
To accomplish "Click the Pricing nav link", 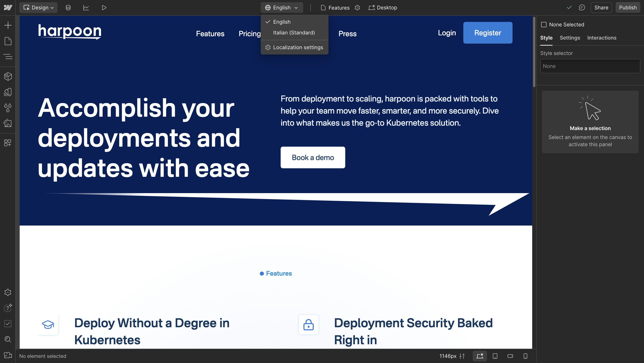I will click(x=250, y=34).
